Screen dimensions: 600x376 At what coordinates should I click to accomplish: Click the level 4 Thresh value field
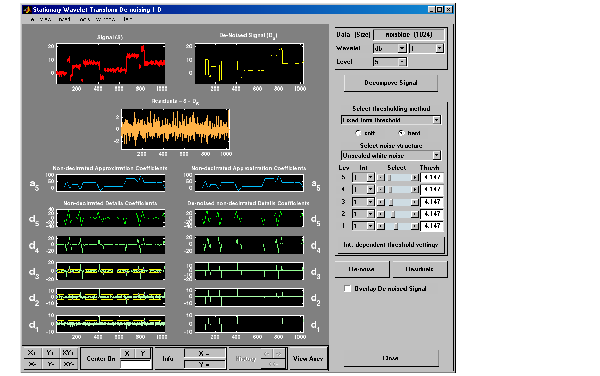tap(432, 189)
